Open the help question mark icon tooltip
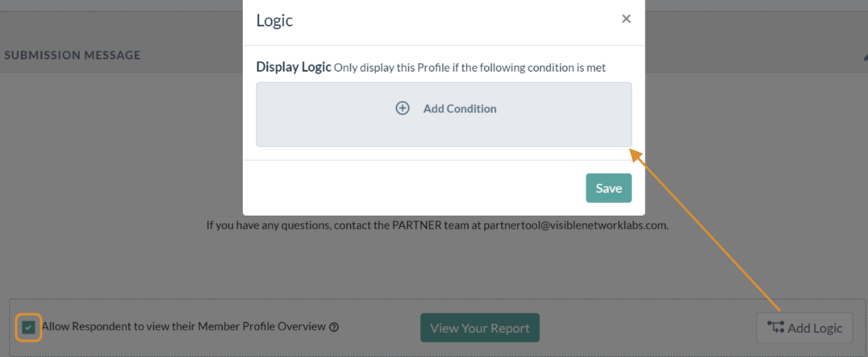The image size is (868, 357). [x=334, y=327]
